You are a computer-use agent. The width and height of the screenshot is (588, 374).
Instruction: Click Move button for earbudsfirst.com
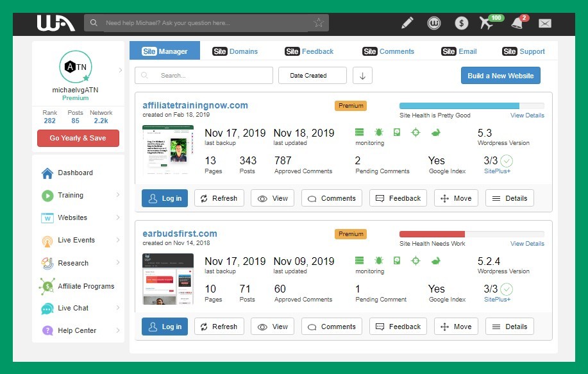(x=456, y=327)
